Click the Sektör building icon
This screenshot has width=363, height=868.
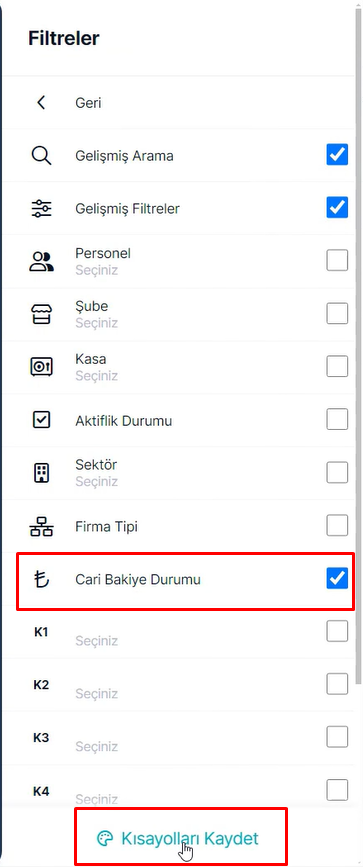tap(41, 473)
